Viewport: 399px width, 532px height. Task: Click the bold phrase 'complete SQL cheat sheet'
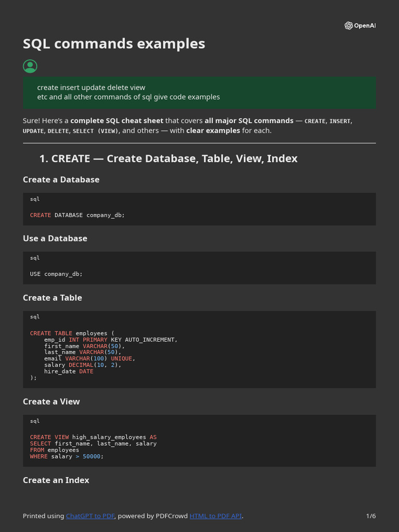[x=117, y=121]
